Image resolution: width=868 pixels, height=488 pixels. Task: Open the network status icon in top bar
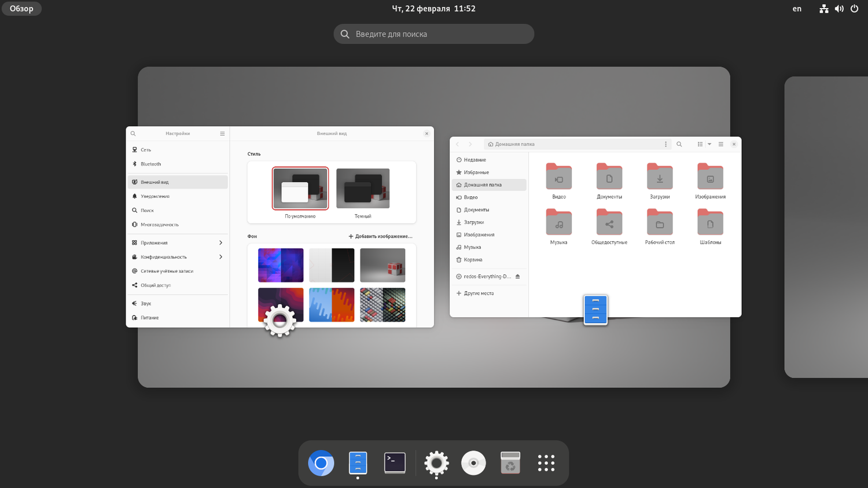[823, 9]
